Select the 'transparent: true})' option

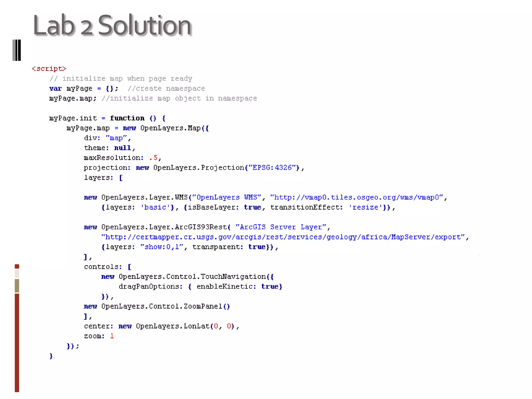[x=233, y=247]
